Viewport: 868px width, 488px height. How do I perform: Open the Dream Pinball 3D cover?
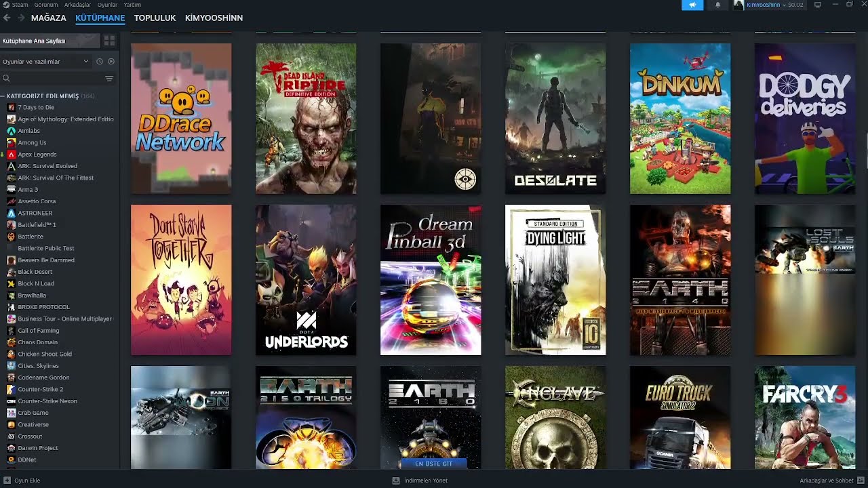point(431,280)
